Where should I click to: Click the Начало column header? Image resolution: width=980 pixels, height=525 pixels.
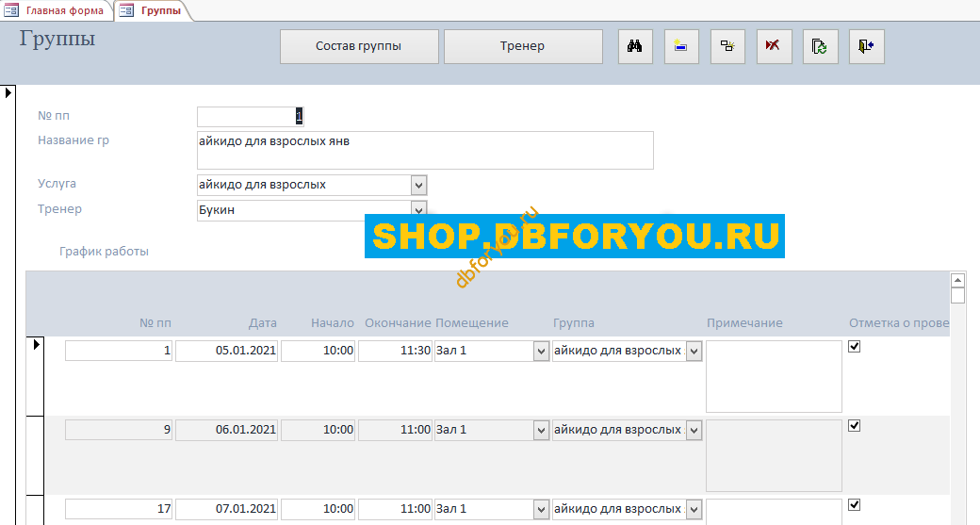click(x=333, y=323)
